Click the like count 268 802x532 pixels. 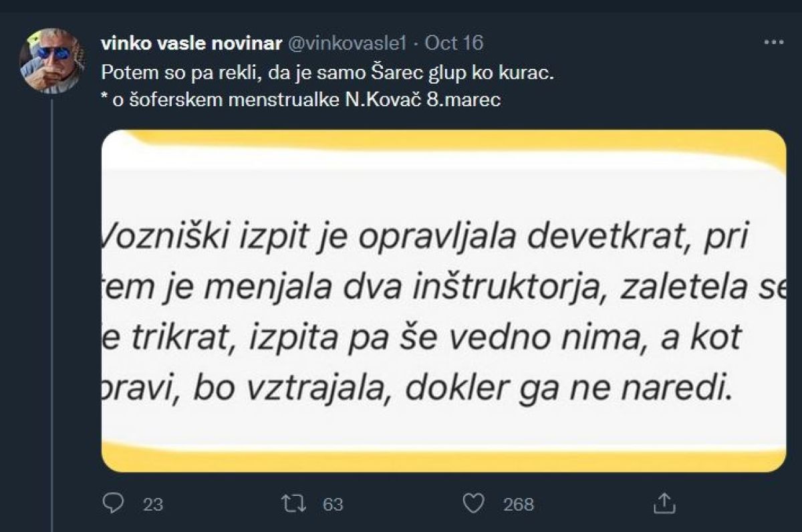tap(519, 504)
